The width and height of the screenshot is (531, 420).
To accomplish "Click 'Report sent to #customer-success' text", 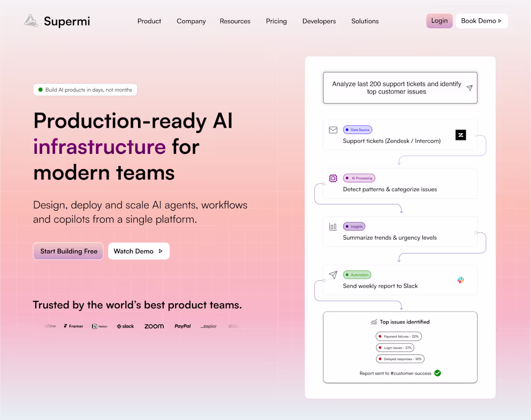I will 395,373.
